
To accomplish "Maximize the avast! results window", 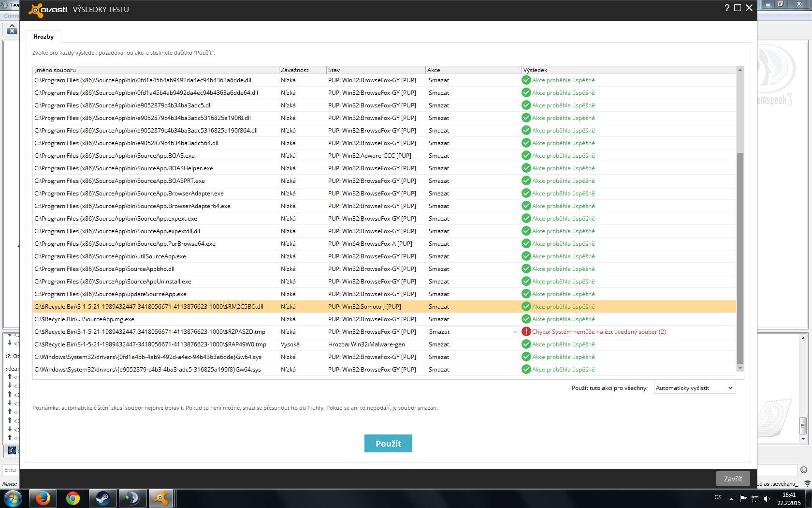I will click(738, 8).
